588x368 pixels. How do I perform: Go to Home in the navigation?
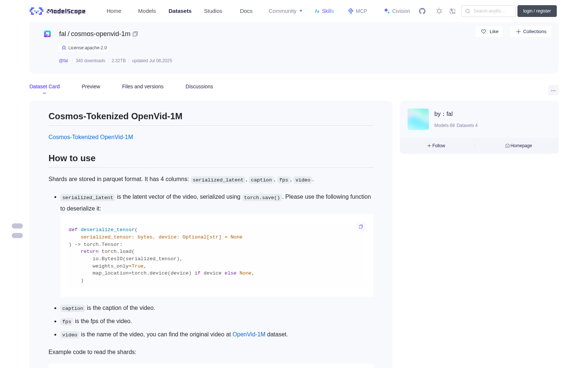[x=114, y=11]
